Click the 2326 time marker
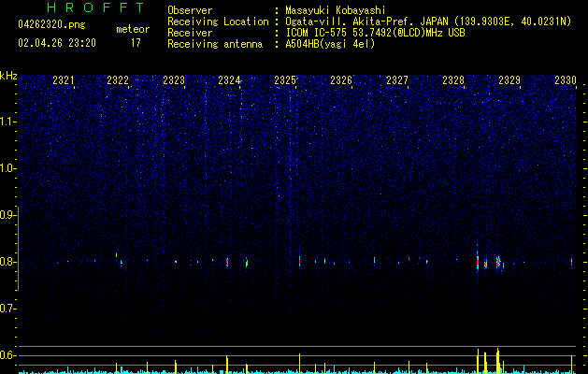 (x=341, y=80)
